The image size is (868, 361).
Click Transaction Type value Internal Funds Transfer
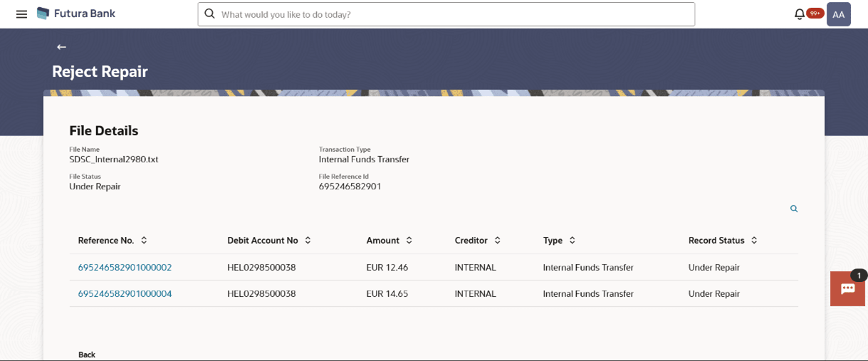tap(364, 159)
